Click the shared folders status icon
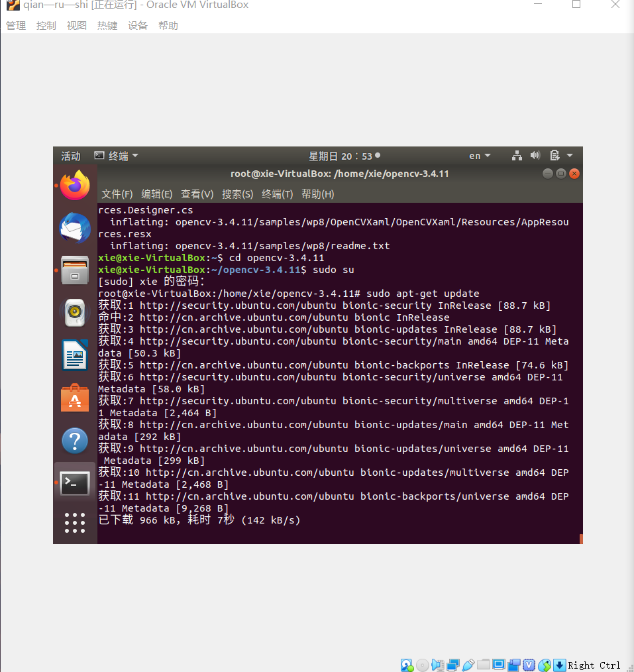This screenshot has height=672, width=634. [484, 664]
